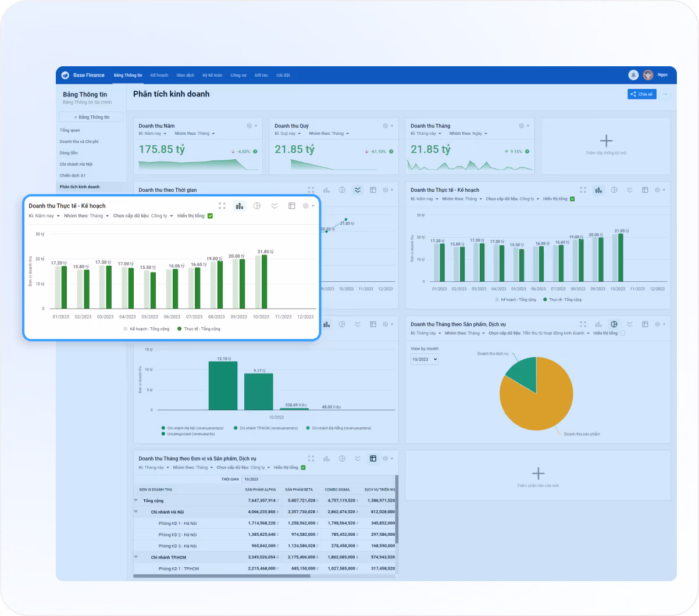Open the Ngọc user avatar

(x=648, y=75)
